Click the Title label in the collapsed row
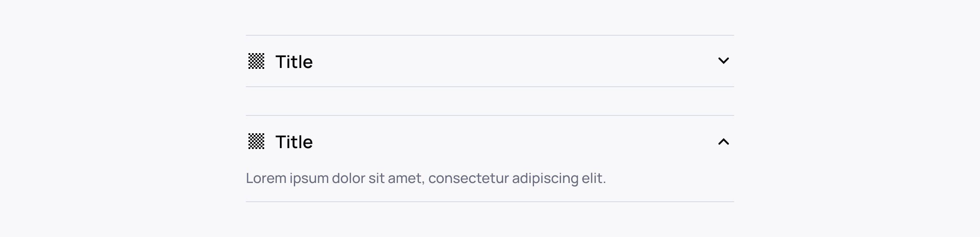The image size is (980, 237). (x=294, y=61)
